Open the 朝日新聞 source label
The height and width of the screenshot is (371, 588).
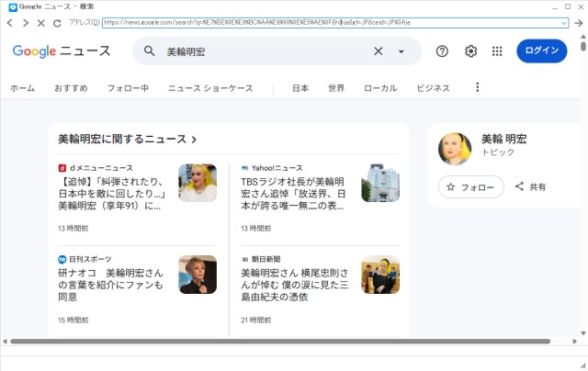(261, 259)
